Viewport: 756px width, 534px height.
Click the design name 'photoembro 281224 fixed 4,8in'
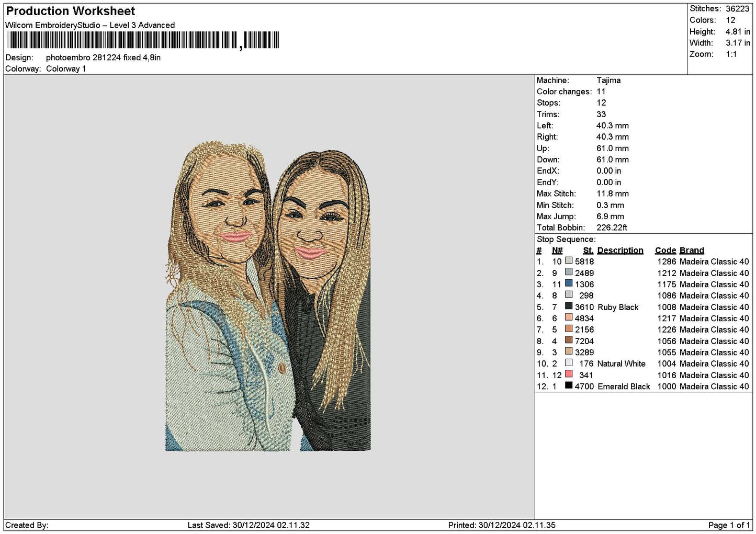pyautogui.click(x=103, y=58)
